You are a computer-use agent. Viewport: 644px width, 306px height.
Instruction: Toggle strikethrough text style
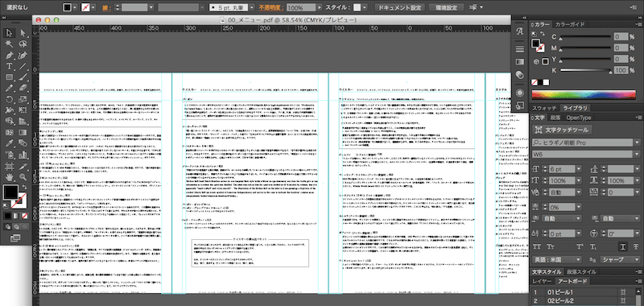click(x=636, y=246)
